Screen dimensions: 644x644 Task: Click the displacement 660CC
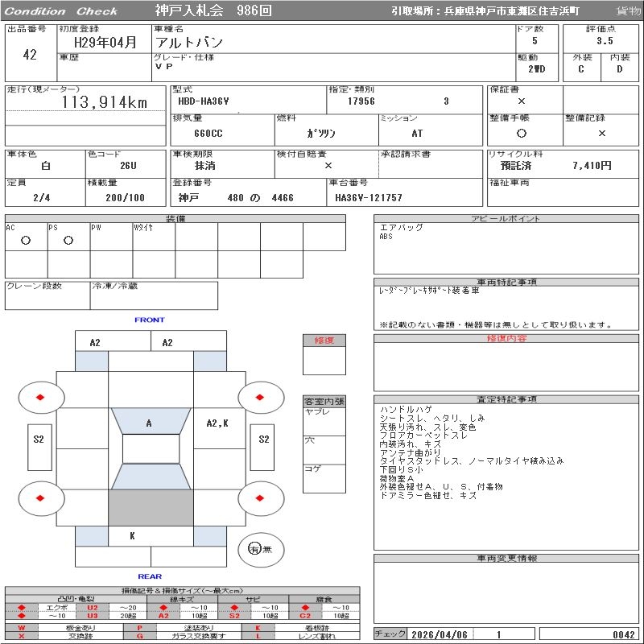click(x=208, y=134)
